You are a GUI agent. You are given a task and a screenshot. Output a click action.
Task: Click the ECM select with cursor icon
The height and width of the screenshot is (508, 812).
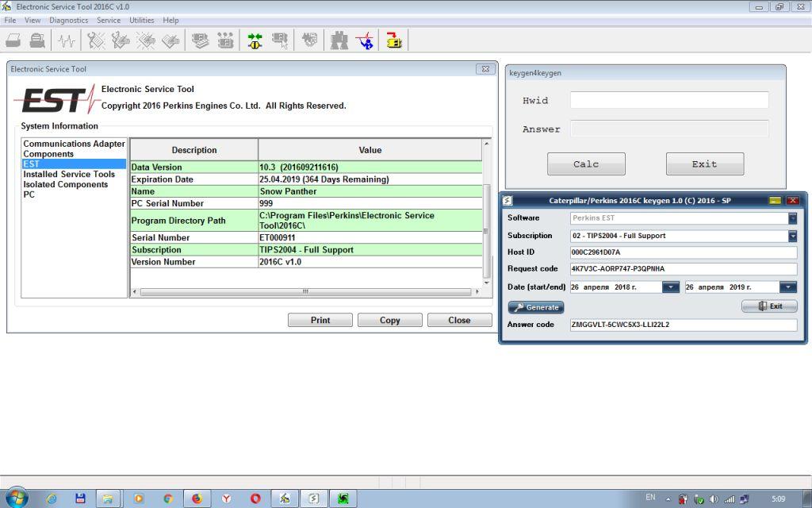click(x=280, y=40)
